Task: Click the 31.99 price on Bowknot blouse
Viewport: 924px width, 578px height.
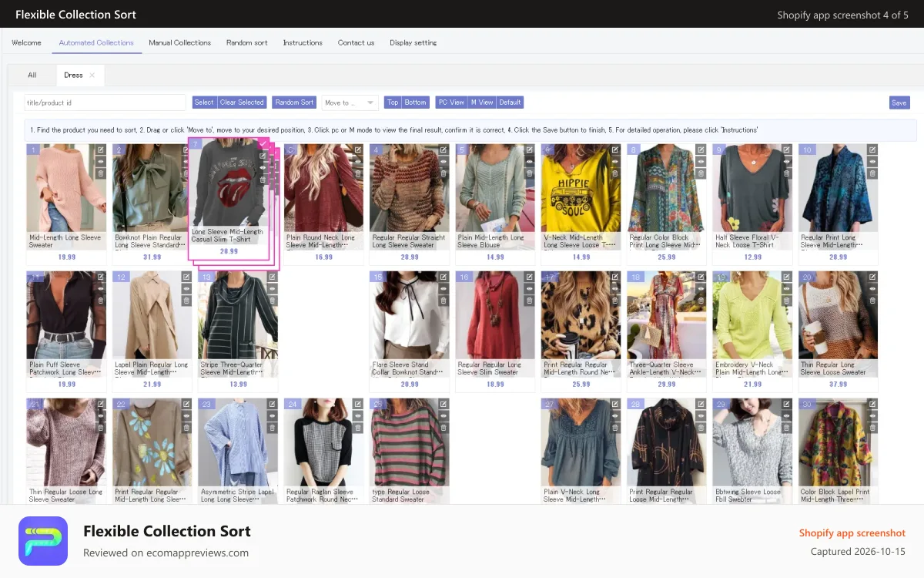Action: (152, 257)
